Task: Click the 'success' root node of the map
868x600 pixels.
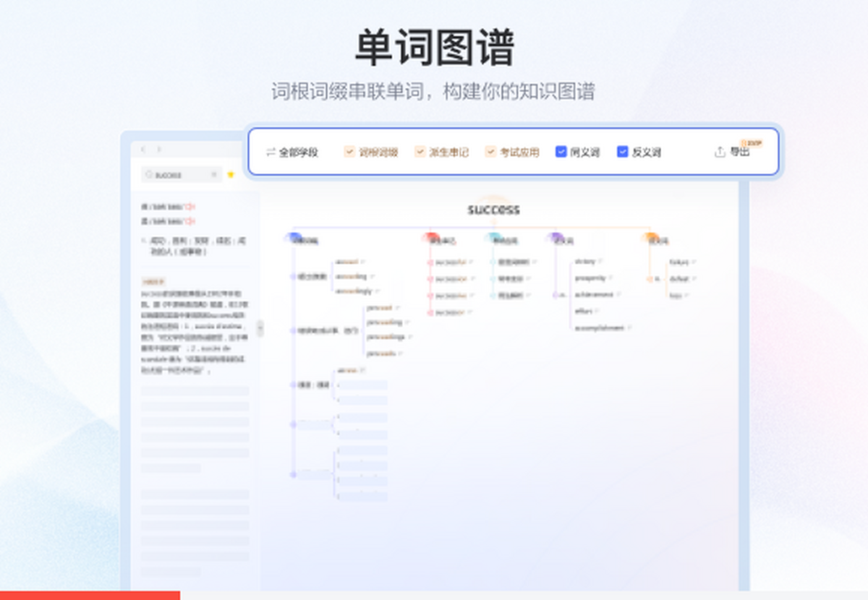Action: pyautogui.click(x=493, y=210)
